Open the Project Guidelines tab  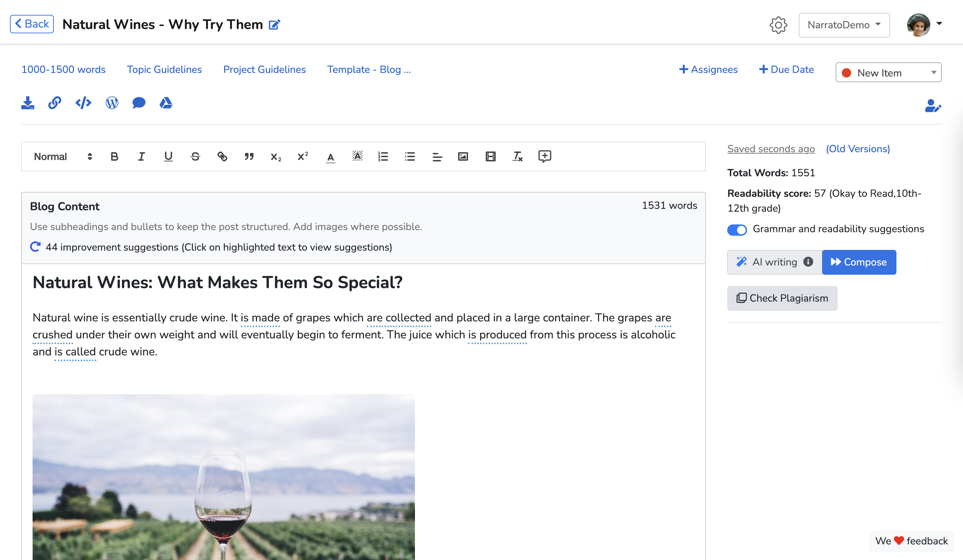tap(264, 69)
